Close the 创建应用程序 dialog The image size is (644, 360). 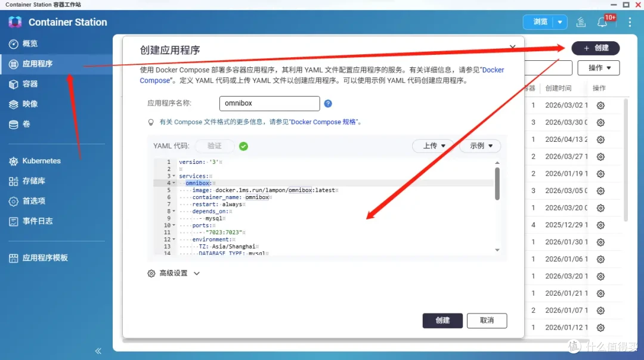[x=512, y=47]
